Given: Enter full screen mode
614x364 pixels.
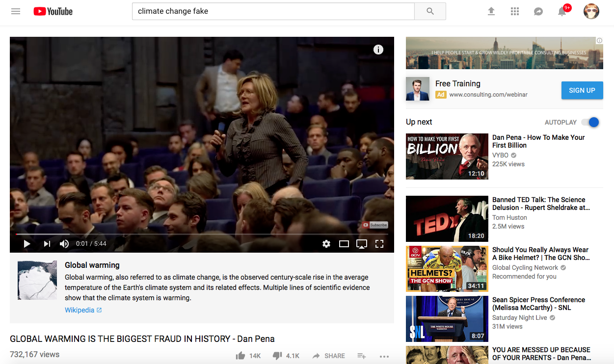Looking at the screenshot, I should 379,244.
